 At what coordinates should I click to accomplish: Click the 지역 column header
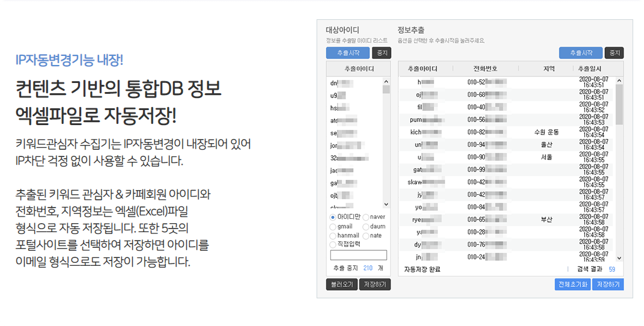(x=548, y=69)
